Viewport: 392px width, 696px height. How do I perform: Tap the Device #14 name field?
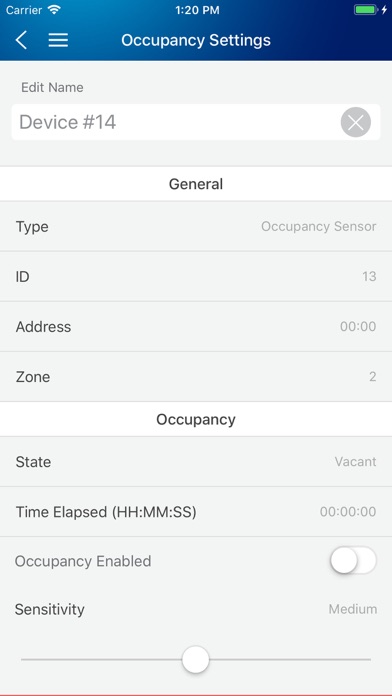pos(196,122)
